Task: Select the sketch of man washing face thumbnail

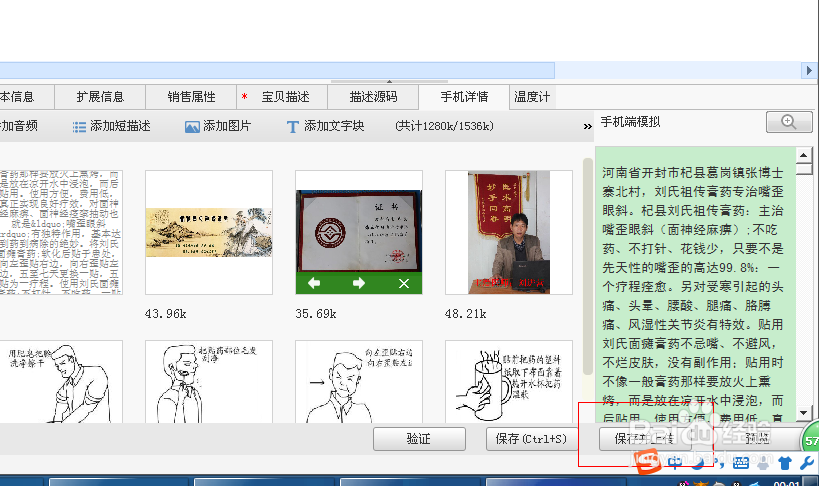Action: [61, 382]
